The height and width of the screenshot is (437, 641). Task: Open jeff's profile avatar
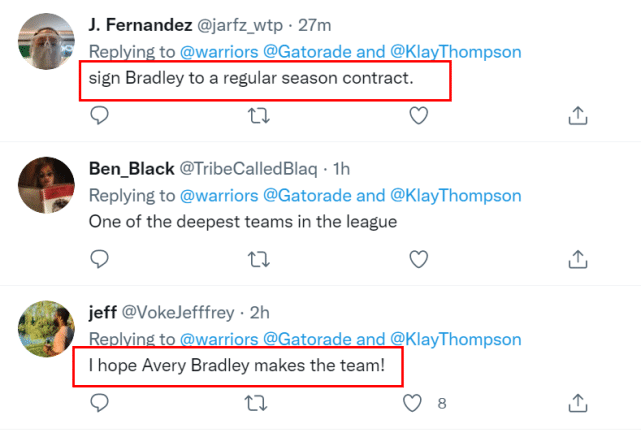[47, 328]
